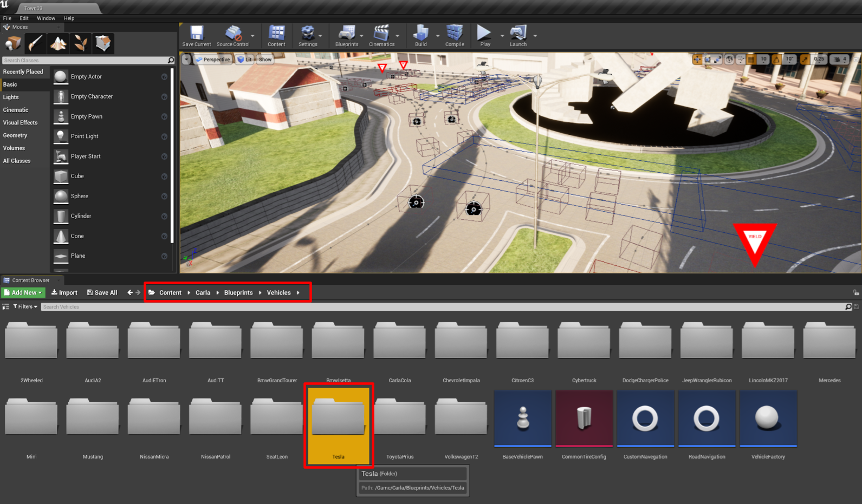Screen dimensions: 862x504
Task: Select the Foliage mode icon
Action: (80, 43)
